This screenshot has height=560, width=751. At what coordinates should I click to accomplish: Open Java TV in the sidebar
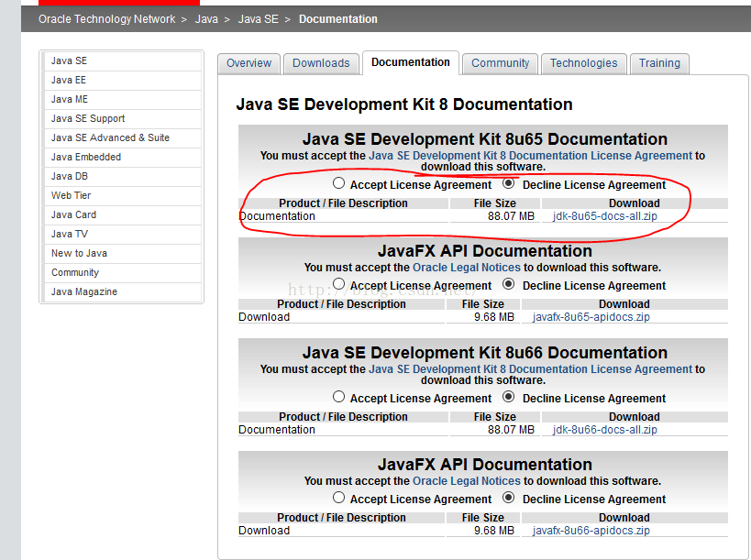point(122,234)
